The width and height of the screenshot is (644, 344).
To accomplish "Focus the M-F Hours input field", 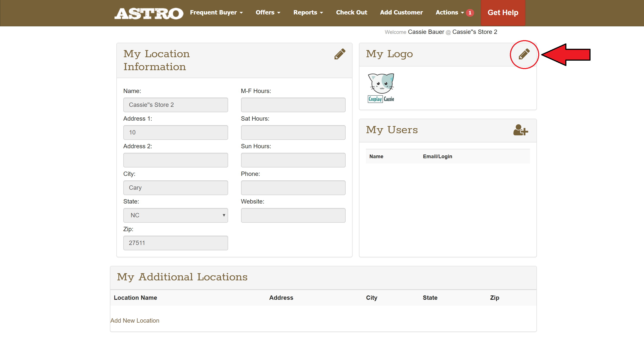I will [x=293, y=105].
